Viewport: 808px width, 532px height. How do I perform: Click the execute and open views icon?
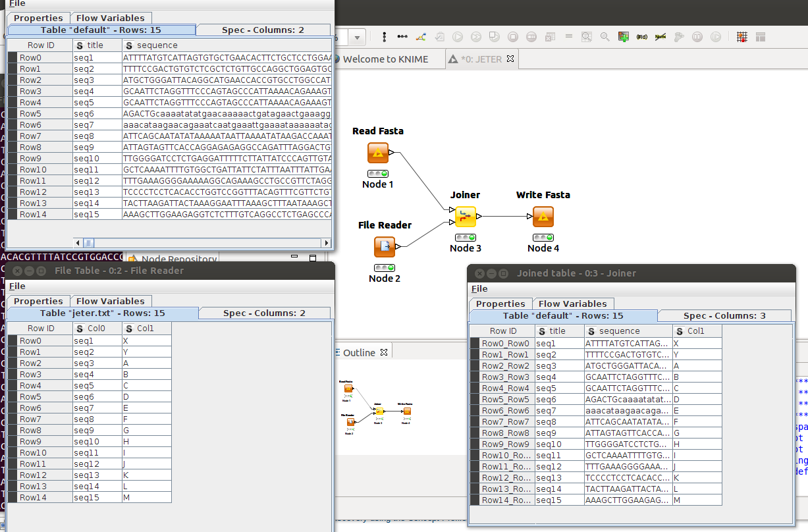[x=494, y=36]
